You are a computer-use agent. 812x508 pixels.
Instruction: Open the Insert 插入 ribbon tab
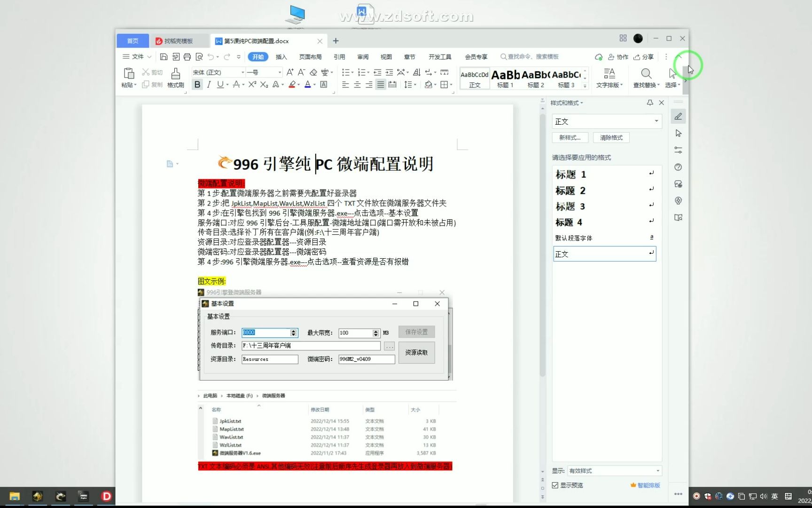[281, 57]
